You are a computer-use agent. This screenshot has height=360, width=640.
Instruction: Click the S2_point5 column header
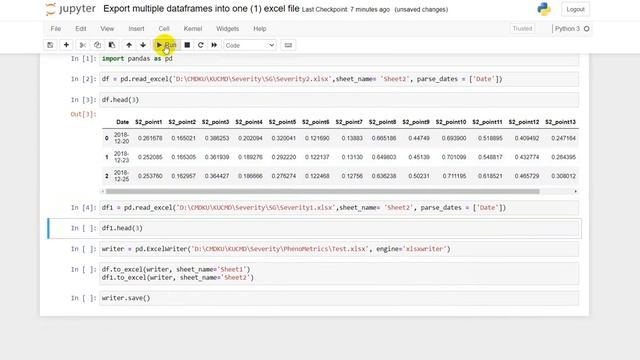(282, 122)
